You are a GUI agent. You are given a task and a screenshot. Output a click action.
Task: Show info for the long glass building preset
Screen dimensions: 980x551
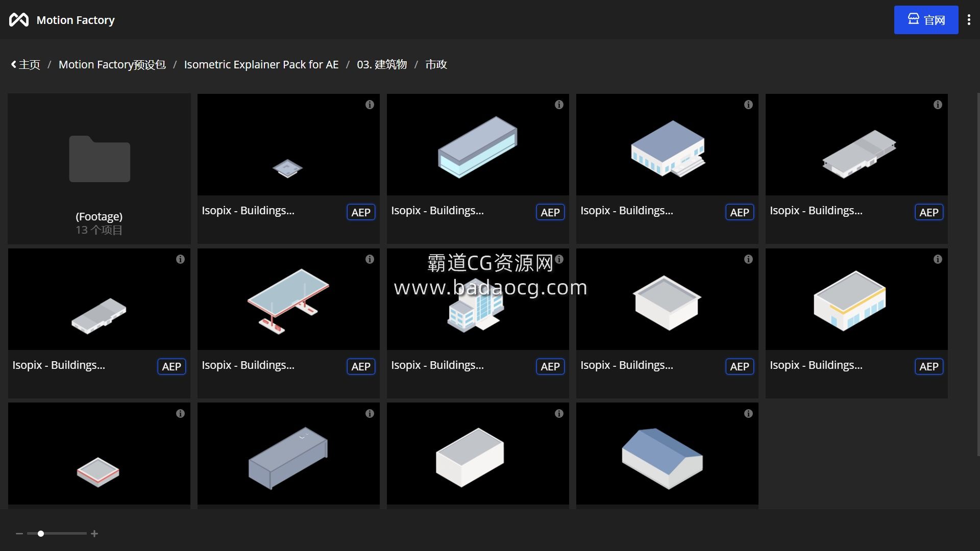(559, 105)
